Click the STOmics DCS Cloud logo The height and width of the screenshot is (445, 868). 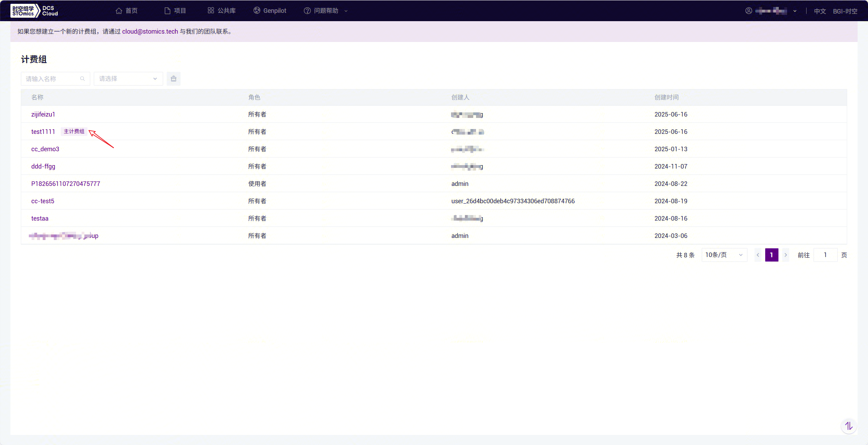click(x=34, y=11)
